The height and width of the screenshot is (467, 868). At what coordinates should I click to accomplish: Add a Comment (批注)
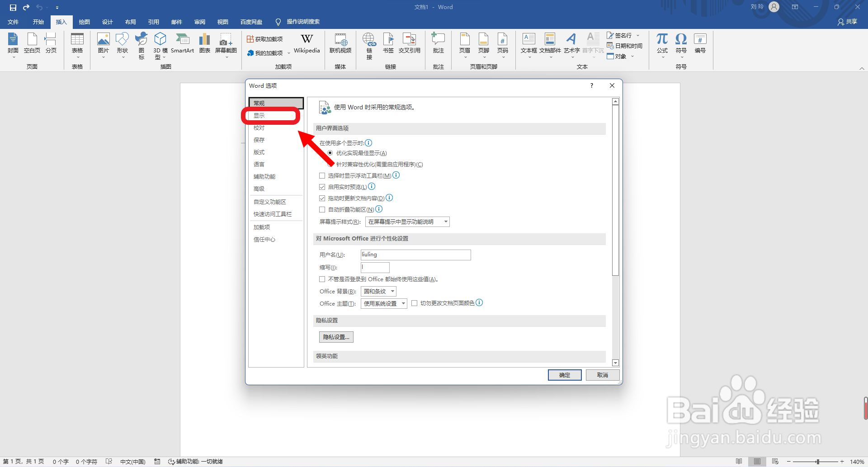point(439,43)
